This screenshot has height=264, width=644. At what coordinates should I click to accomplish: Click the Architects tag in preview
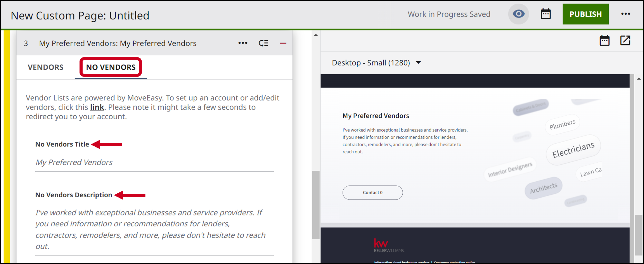[x=543, y=188]
